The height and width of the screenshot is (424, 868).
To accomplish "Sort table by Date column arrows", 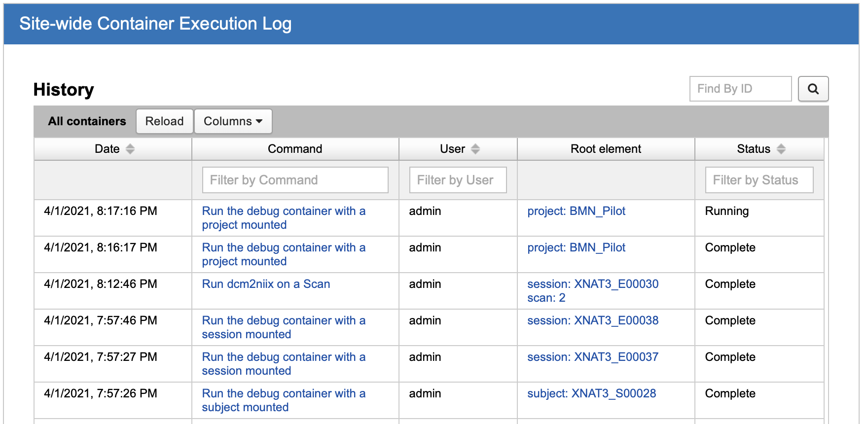I will click(130, 149).
